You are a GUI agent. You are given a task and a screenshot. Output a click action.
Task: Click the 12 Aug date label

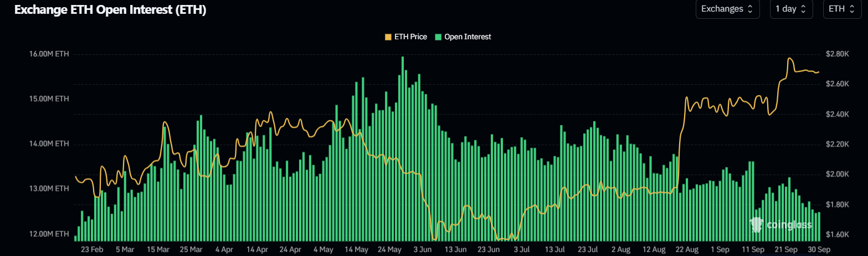[x=655, y=249]
